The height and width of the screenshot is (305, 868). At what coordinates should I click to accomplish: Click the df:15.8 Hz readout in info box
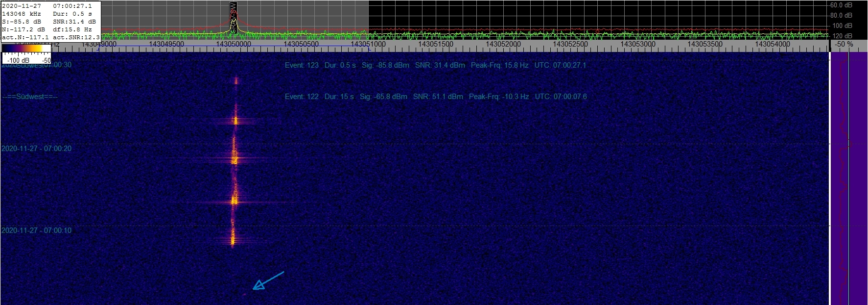72,29
